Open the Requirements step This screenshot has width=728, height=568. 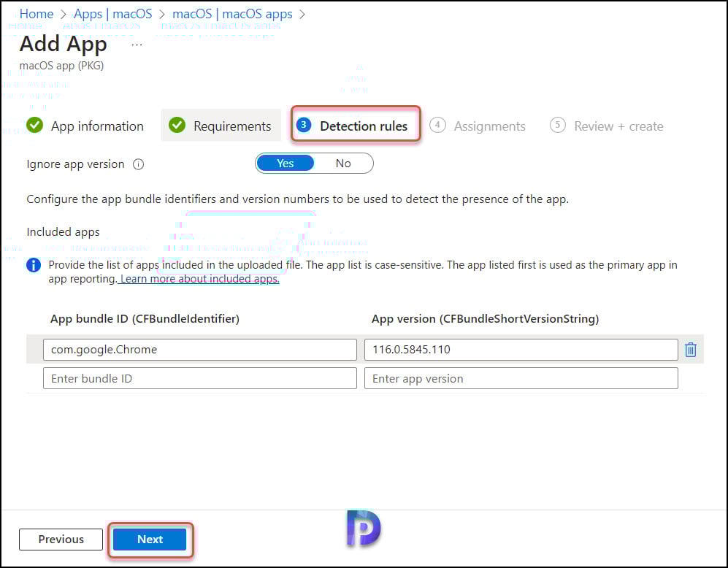click(220, 126)
